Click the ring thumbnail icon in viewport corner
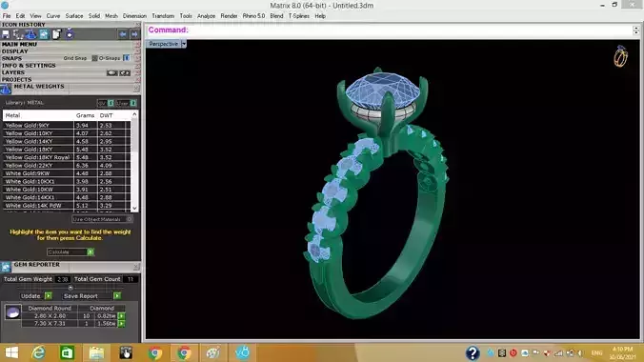 click(620, 56)
